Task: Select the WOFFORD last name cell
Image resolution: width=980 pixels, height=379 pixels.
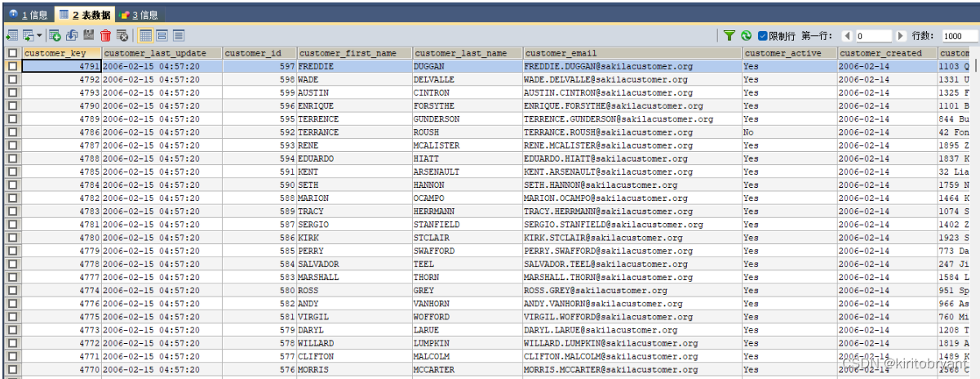Action: click(468, 316)
